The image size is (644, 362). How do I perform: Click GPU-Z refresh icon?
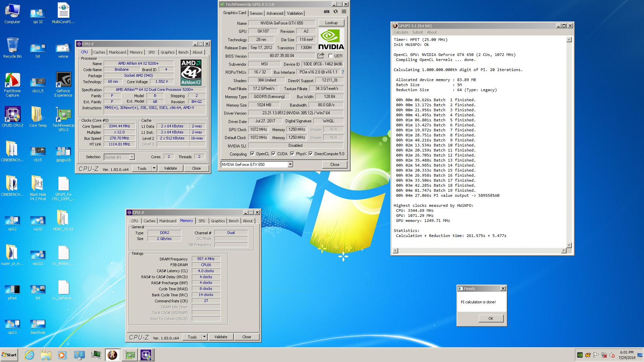pos(335,12)
